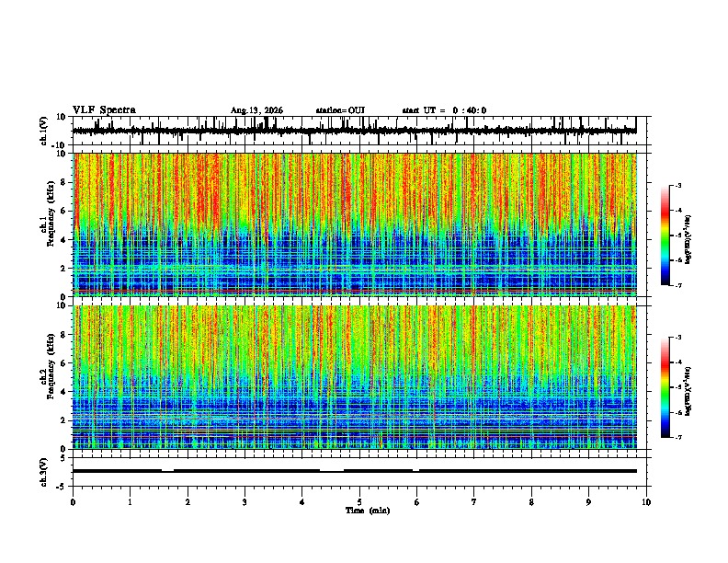Click the "ch.3(V)" axis label

[44, 472]
